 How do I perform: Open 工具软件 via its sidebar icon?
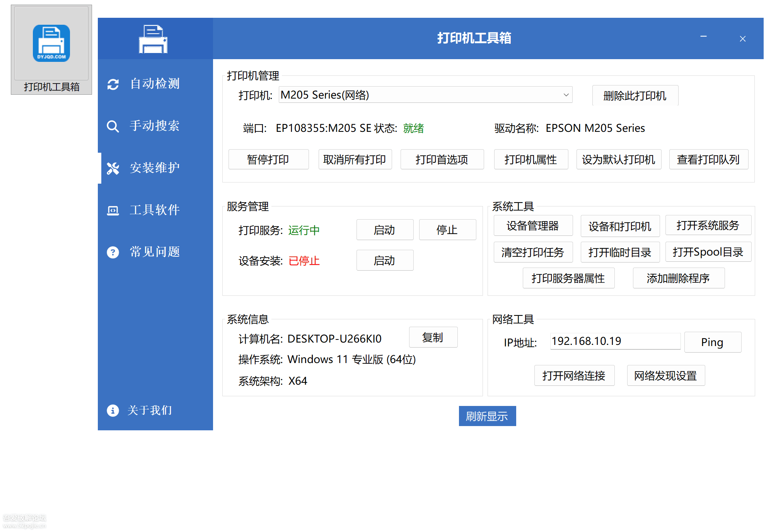click(113, 210)
